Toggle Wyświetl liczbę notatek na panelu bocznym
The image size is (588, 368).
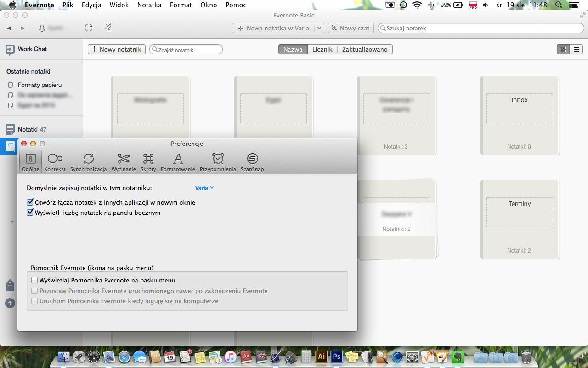click(30, 213)
